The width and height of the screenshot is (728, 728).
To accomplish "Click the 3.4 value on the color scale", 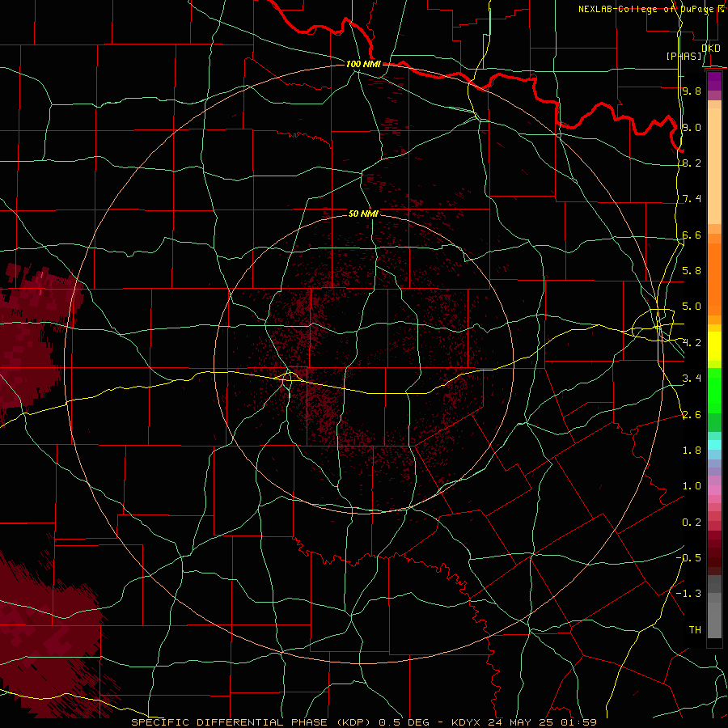I will (x=692, y=379).
